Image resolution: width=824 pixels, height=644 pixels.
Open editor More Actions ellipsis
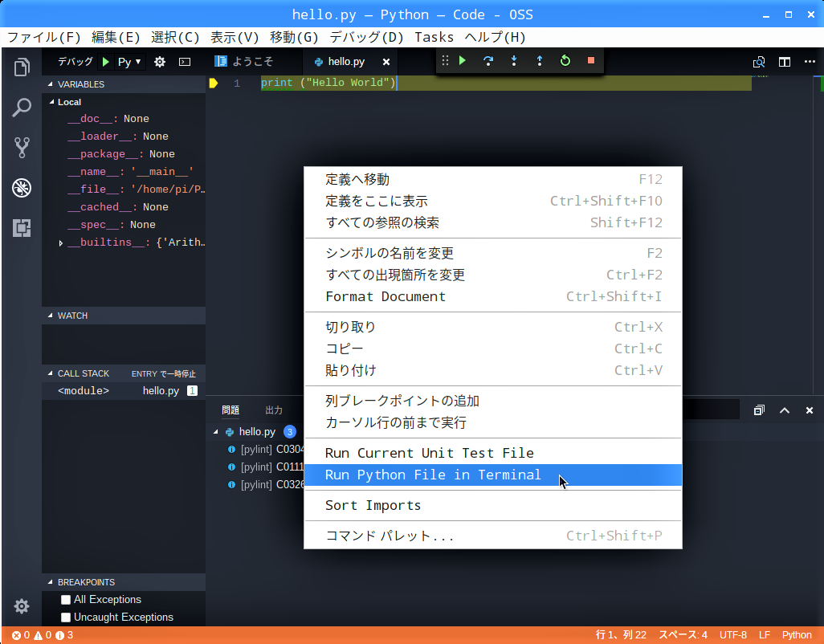tap(810, 62)
